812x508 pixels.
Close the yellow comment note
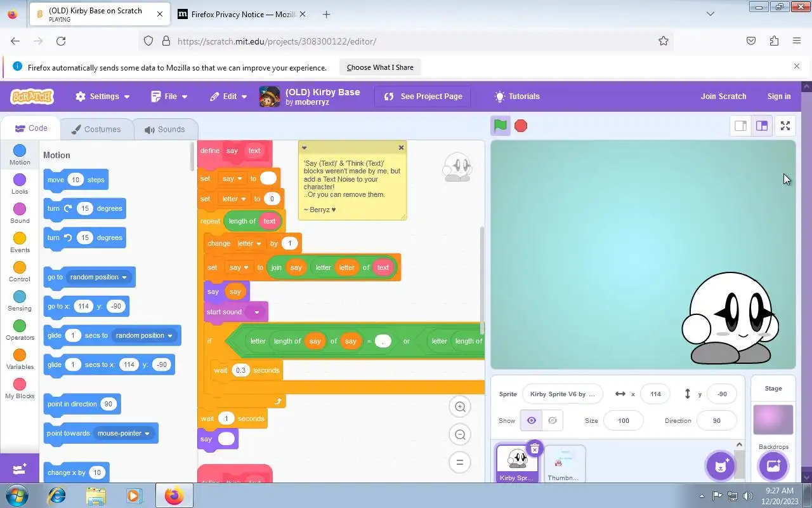[401, 147]
